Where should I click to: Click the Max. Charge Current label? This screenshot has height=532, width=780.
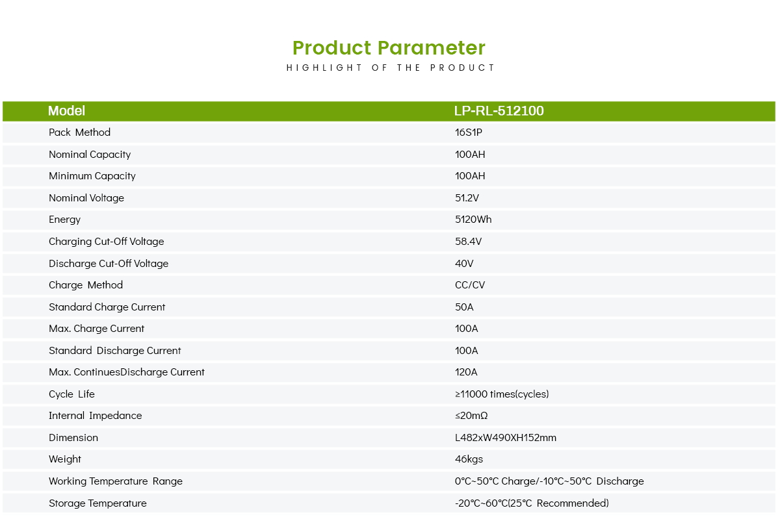pos(97,329)
